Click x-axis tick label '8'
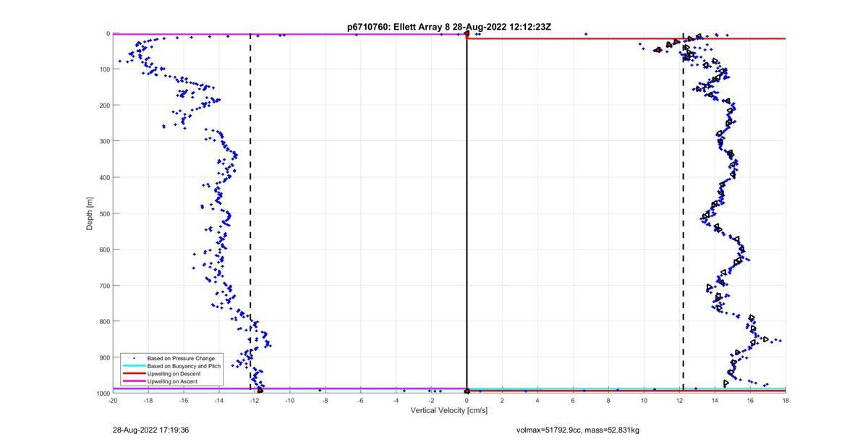Screen dimensions: 868x442 point(609,400)
